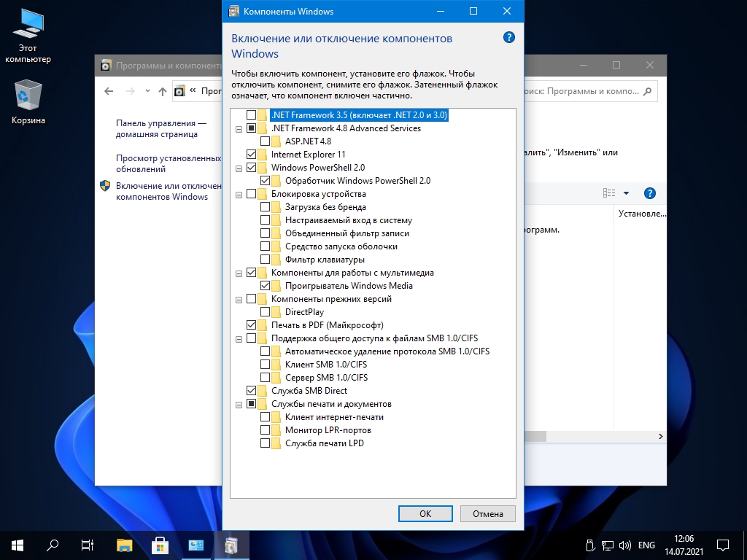Click the help question mark icon in dialog
The width and height of the screenshot is (747, 560).
(509, 38)
